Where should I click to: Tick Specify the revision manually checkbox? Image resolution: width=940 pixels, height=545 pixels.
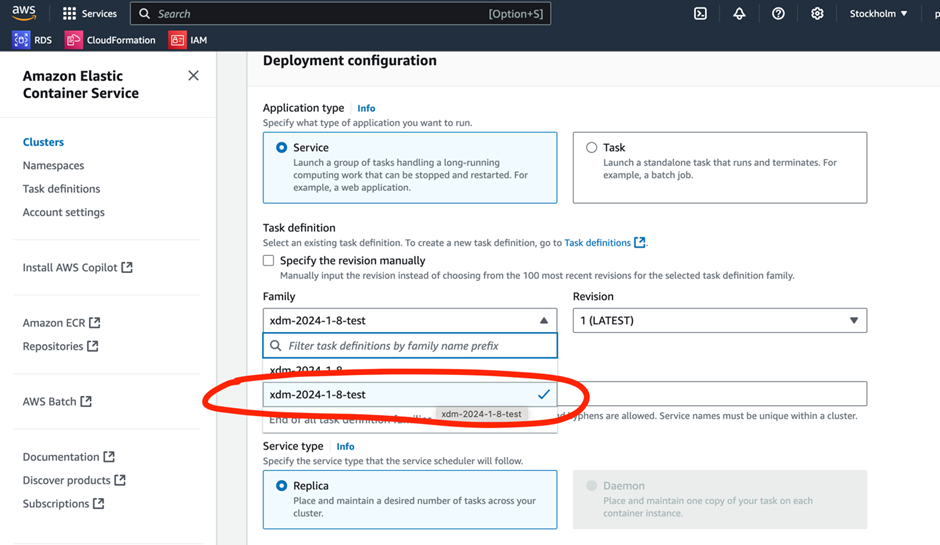[x=269, y=260]
